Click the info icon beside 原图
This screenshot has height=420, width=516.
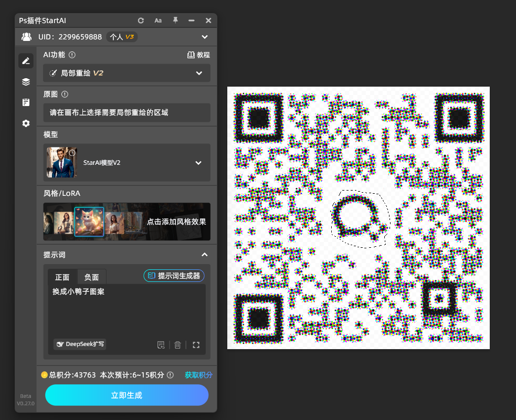tap(65, 94)
